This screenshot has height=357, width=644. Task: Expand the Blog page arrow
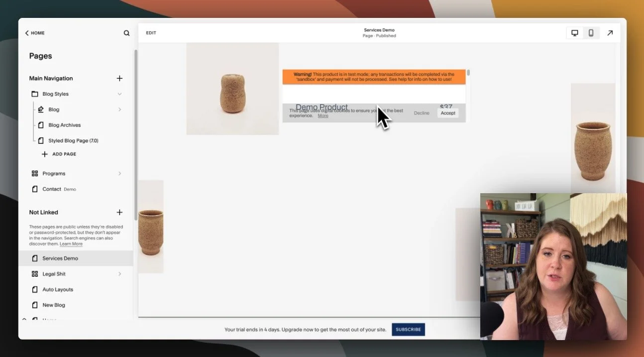click(119, 110)
